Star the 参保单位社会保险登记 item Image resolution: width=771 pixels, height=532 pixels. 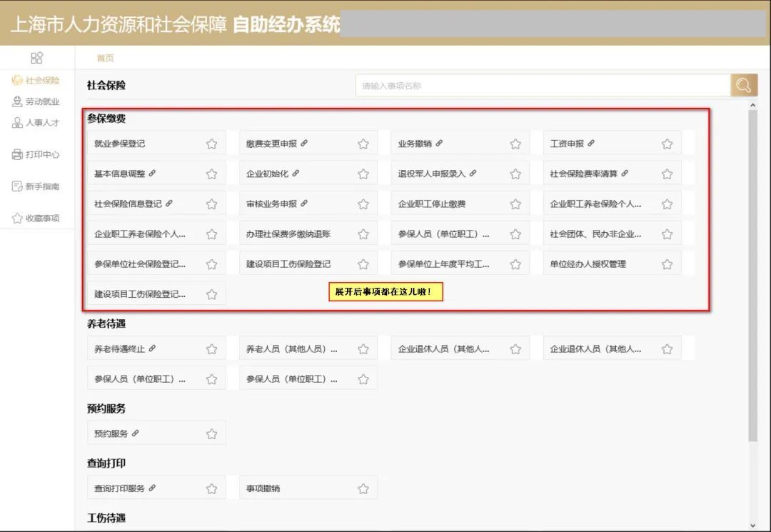[211, 264]
